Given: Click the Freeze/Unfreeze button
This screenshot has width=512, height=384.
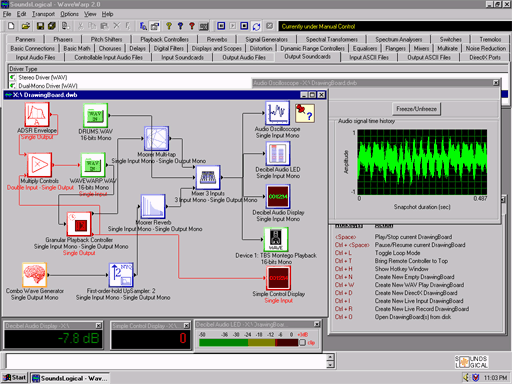Looking at the screenshot, I should click(x=416, y=109).
